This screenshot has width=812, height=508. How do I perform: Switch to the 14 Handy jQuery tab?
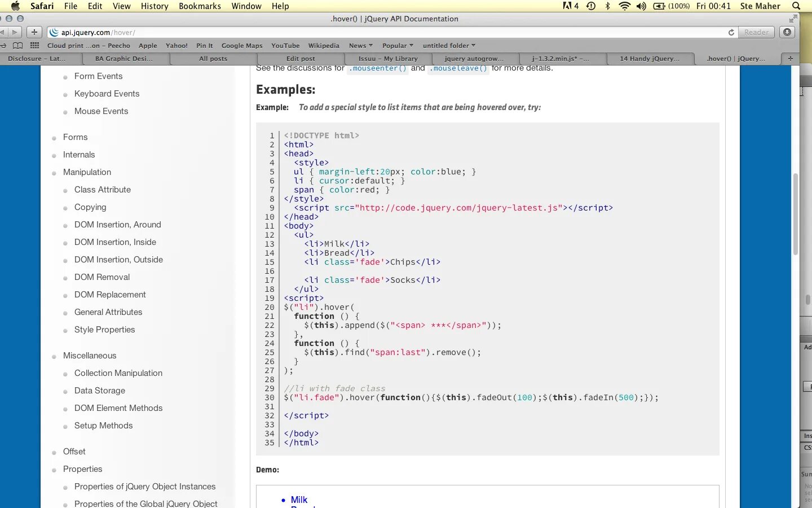point(650,58)
